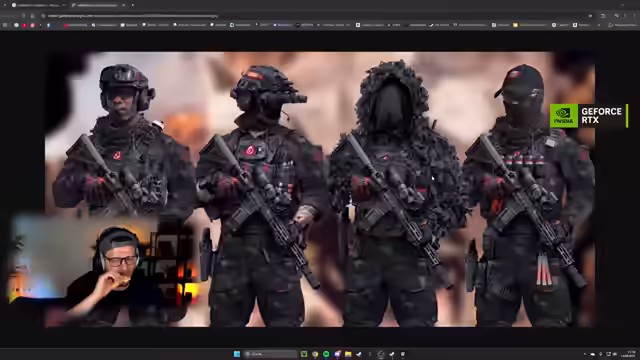
Task: Open the rightmost bookmarks folder
Action: [x=623, y=25]
